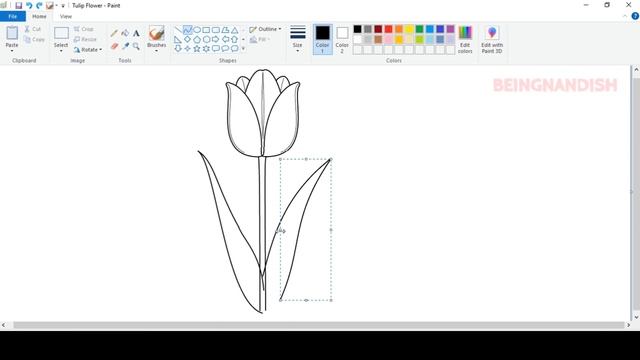Choose the Four-point star shape
This screenshot has height=360, width=640.
click(187, 49)
